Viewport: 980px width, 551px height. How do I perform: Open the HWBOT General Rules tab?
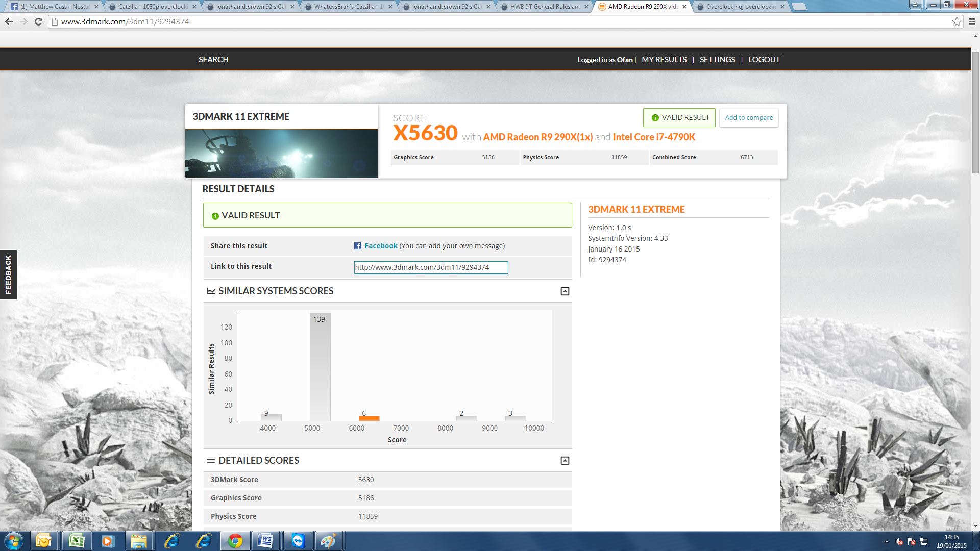[x=544, y=7]
